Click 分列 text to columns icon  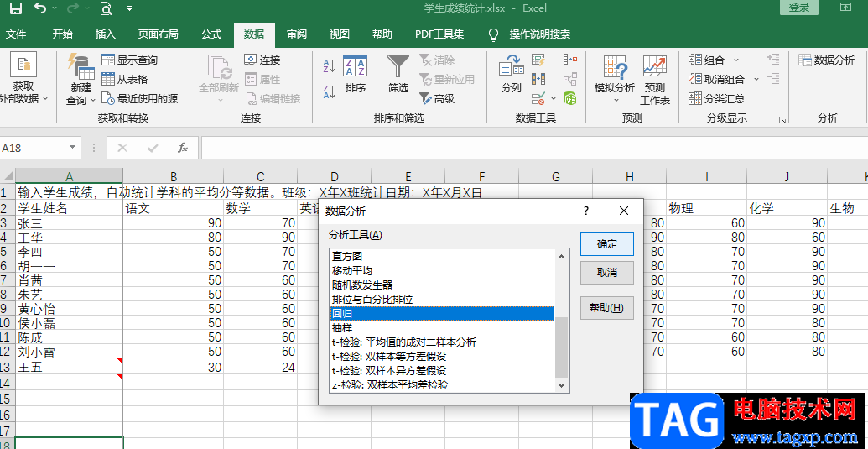[512, 66]
